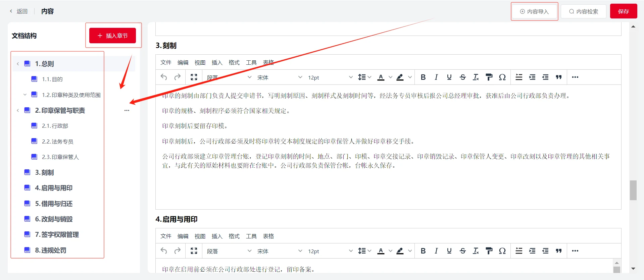Open text color arrow in 3.刻制 editor

tap(390, 77)
